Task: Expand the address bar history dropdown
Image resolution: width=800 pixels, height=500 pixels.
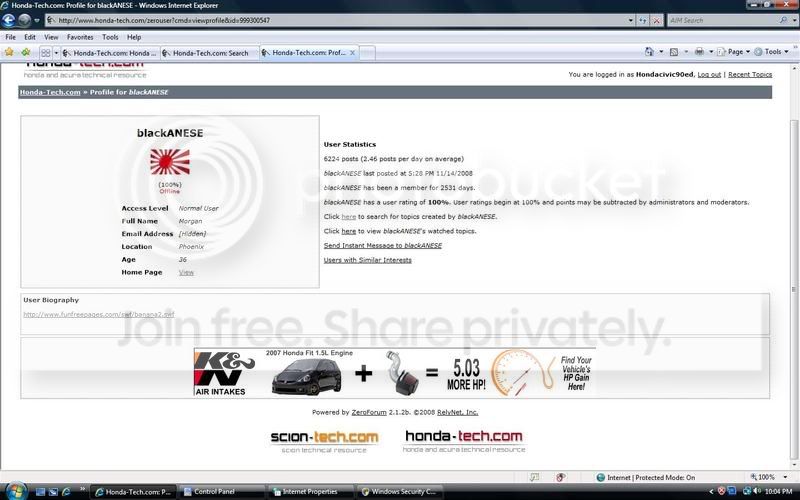Action: (x=631, y=20)
